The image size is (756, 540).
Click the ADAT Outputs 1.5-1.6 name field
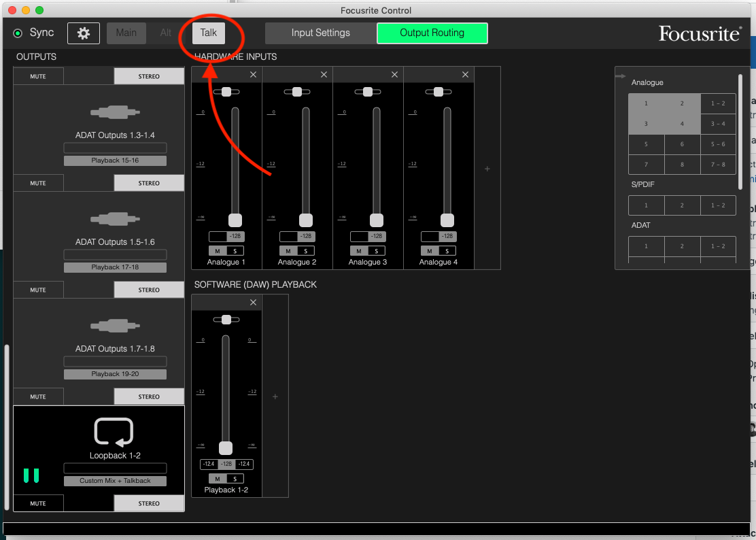115,254
